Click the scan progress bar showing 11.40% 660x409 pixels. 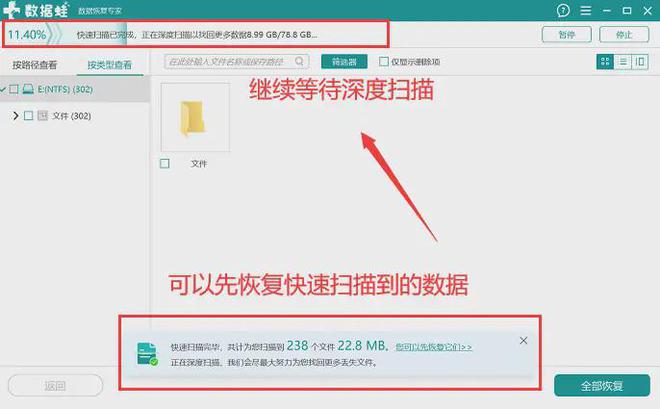(196, 35)
